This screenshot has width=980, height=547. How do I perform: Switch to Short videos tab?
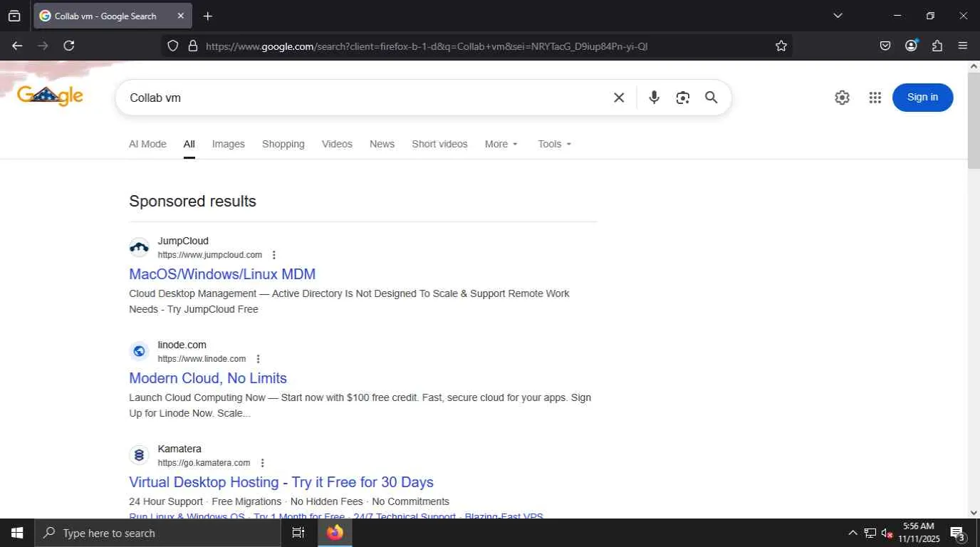(x=439, y=144)
